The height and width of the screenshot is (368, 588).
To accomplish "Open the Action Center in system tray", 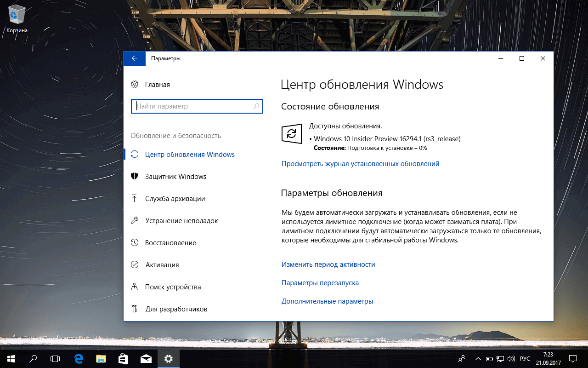I will [x=572, y=359].
